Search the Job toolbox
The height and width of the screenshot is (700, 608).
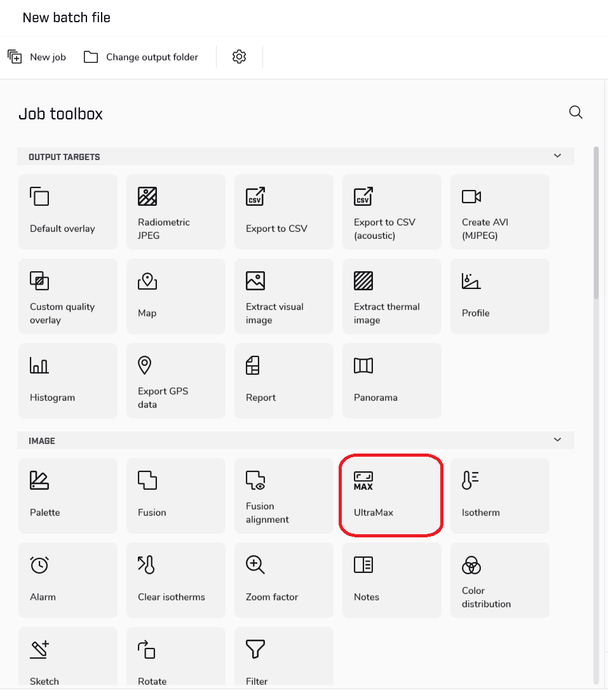coord(576,112)
